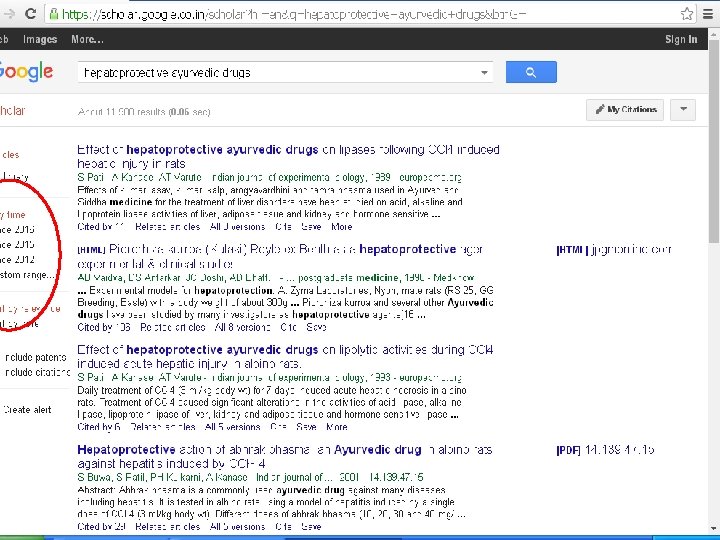This screenshot has width=720, height=540.
Task: Click Cited by 106 under the Picrorhiza result
Action: (104, 327)
